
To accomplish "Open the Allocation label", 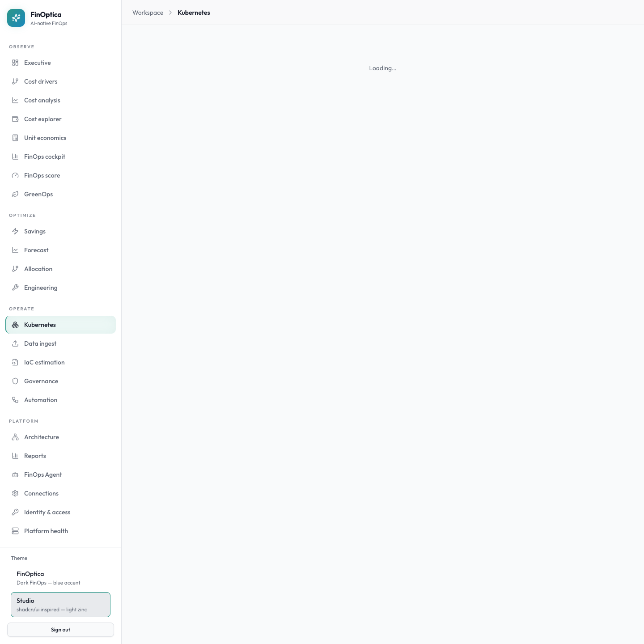I will coord(38,269).
